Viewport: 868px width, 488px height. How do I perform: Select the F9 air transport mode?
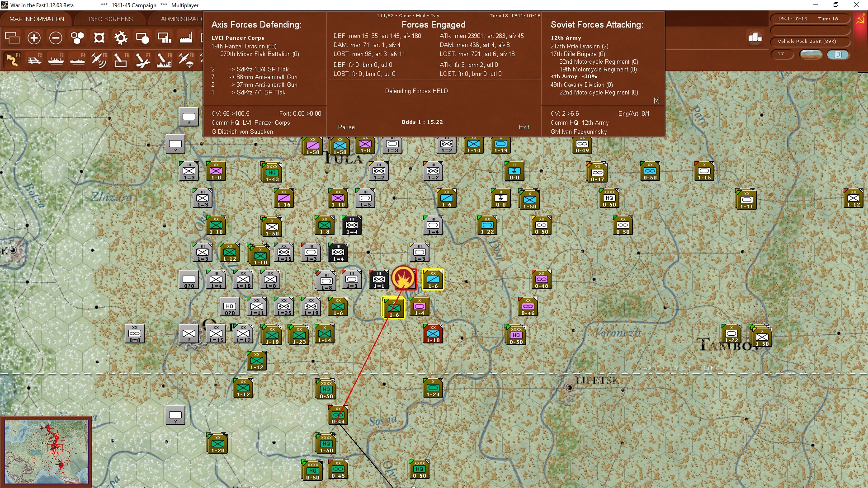pyautogui.click(x=186, y=60)
